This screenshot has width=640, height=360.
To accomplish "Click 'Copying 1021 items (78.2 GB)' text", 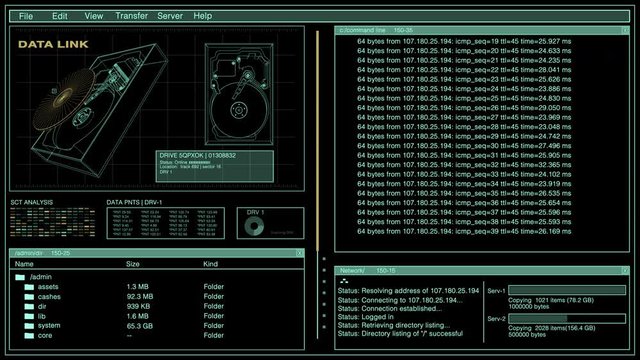I will (551, 300).
